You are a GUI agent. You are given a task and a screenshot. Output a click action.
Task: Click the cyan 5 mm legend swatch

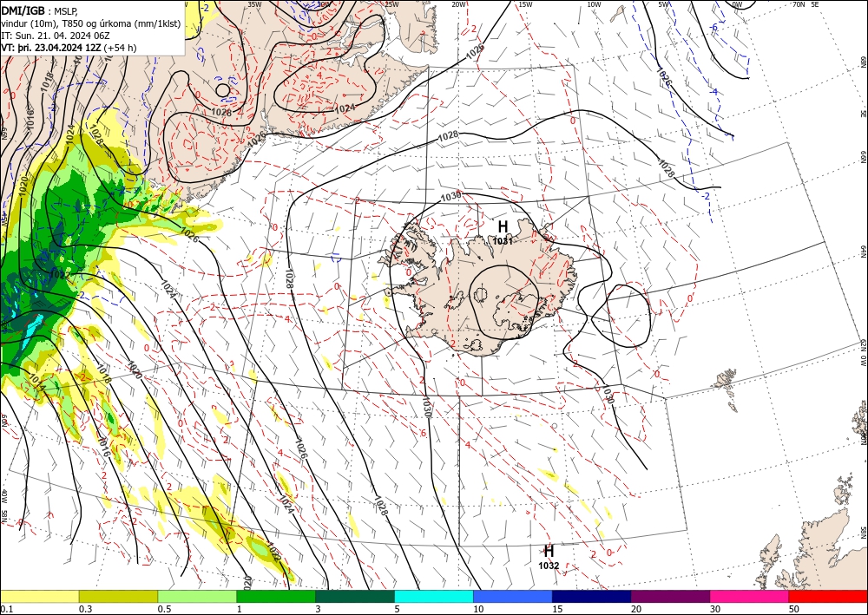(x=434, y=596)
